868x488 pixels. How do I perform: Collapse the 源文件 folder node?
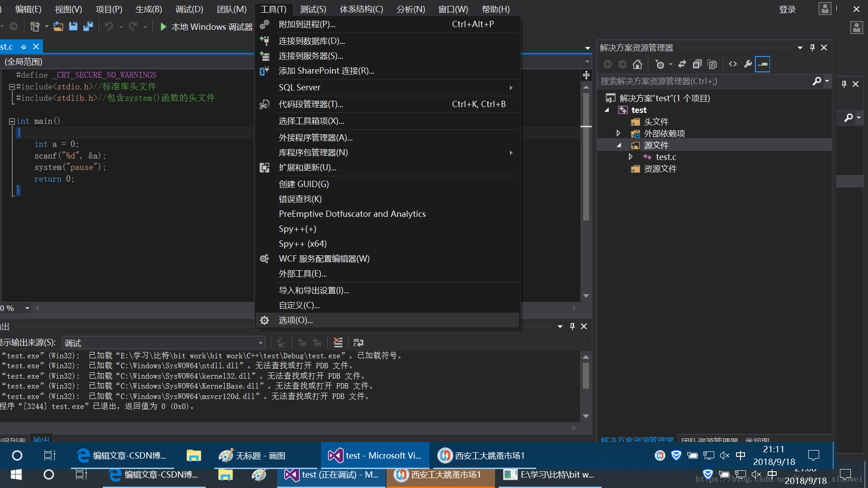(x=618, y=145)
